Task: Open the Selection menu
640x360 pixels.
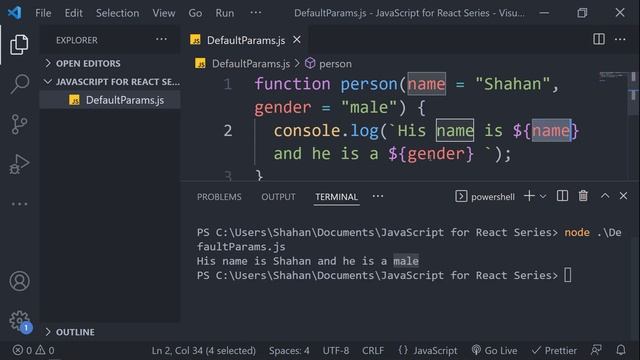Action: click(x=117, y=13)
